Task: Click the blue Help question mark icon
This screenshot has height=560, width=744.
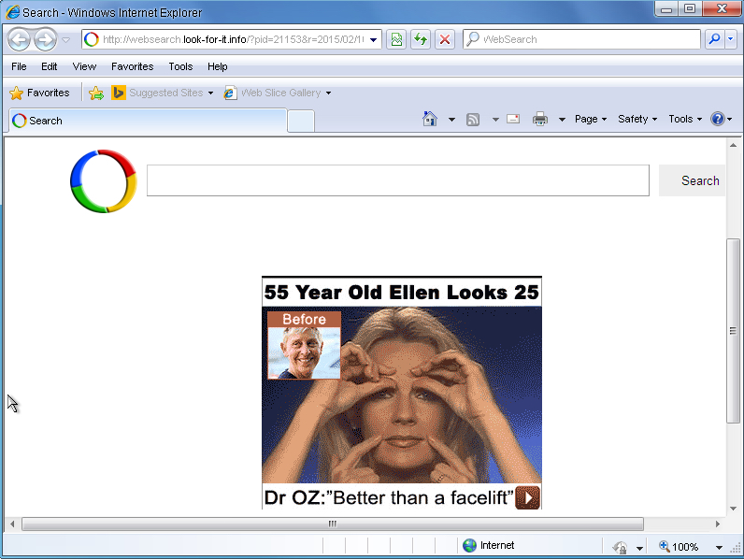Action: point(717,119)
